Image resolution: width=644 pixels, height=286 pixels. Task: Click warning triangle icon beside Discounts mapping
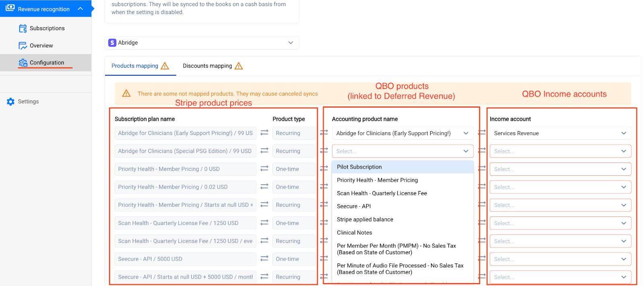pyautogui.click(x=239, y=66)
